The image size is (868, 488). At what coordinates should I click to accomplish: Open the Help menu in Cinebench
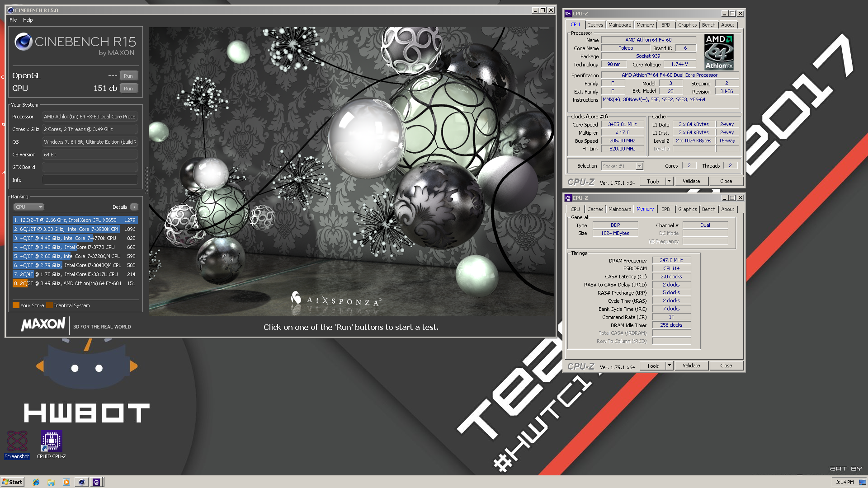(x=28, y=20)
